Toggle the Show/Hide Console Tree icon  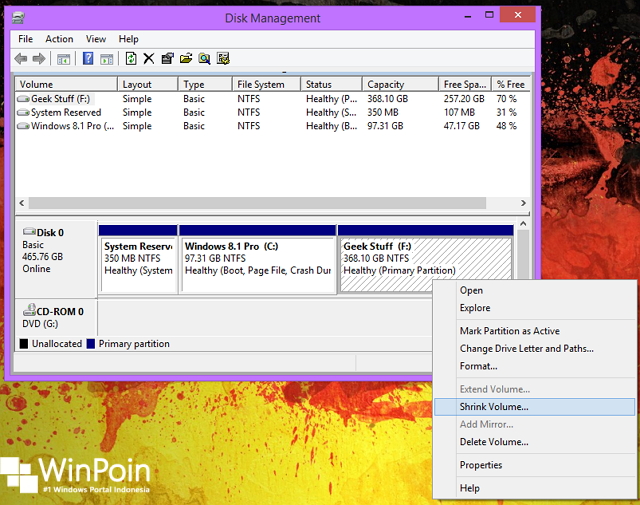[x=63, y=59]
